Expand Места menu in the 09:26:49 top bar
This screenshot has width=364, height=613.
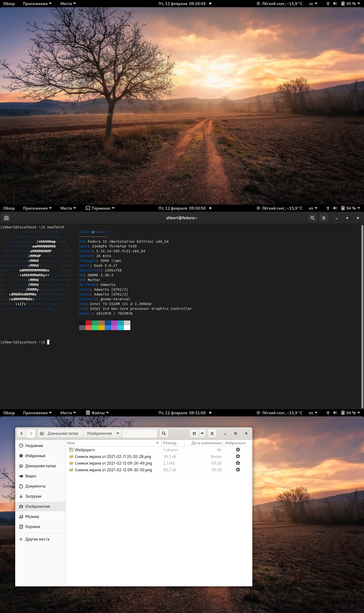pyautogui.click(x=68, y=4)
